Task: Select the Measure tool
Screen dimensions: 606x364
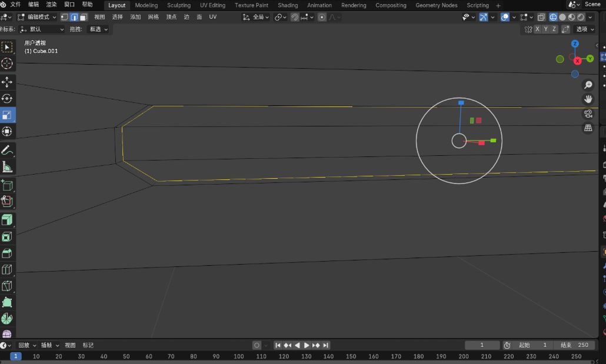Action: click(x=7, y=168)
